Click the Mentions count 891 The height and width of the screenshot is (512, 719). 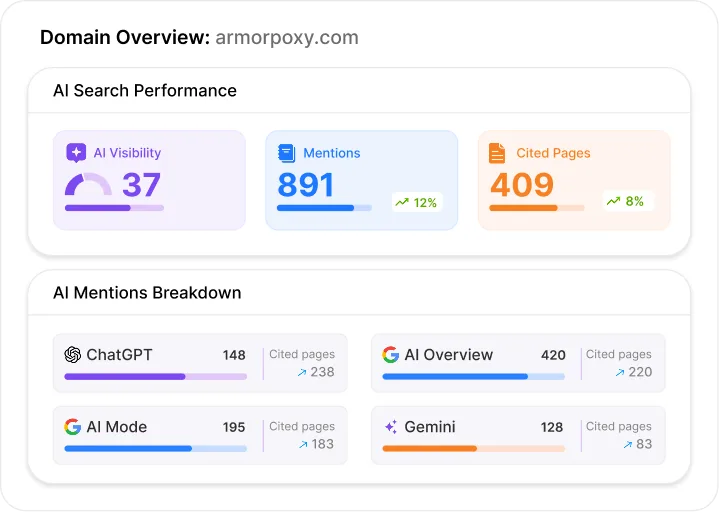(306, 185)
